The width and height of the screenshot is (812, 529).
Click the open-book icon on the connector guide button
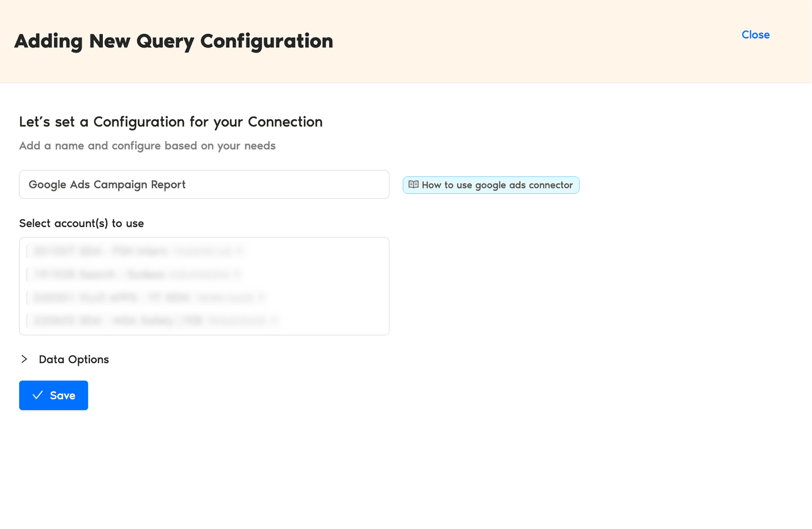(x=414, y=185)
